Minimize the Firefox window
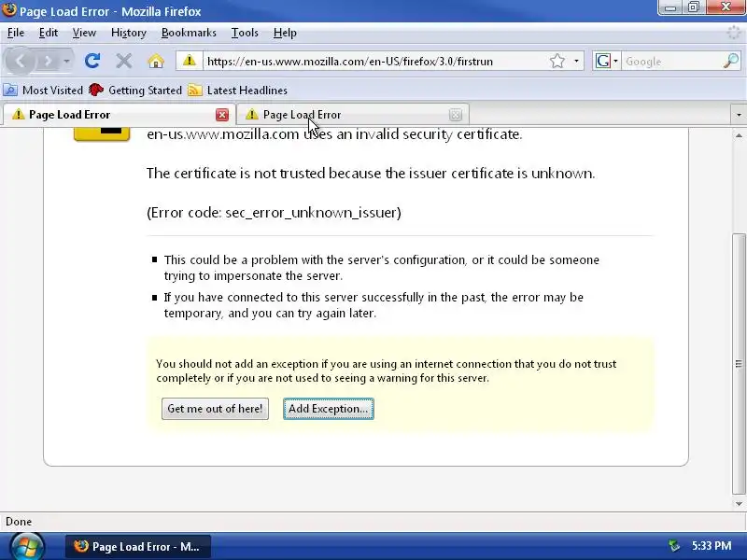 [669, 7]
